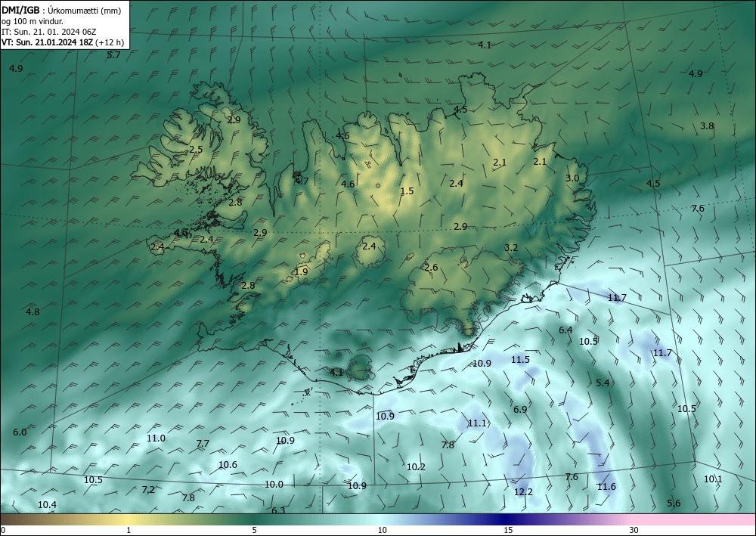Click the 6.9 value in the southeast sea
Viewport: 756px width, 536px height.
click(520, 409)
